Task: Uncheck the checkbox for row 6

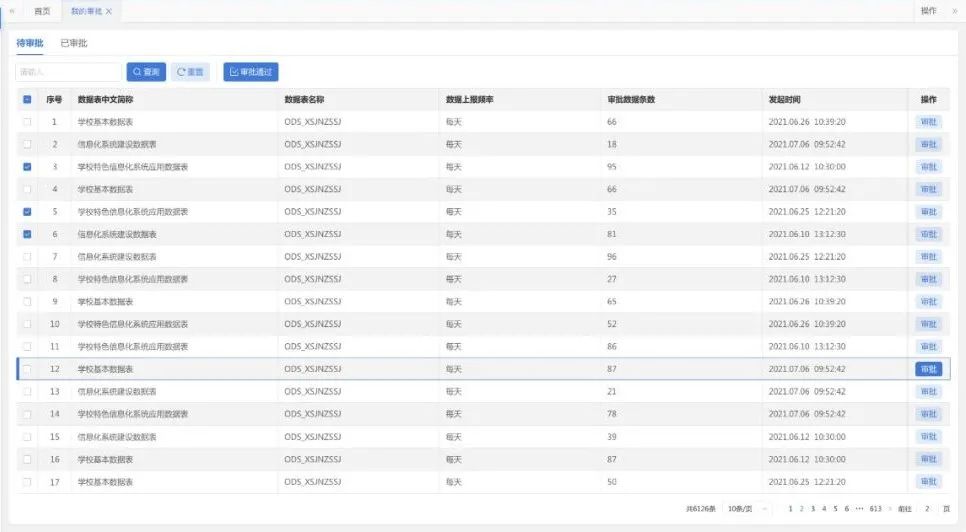Action: [27, 234]
